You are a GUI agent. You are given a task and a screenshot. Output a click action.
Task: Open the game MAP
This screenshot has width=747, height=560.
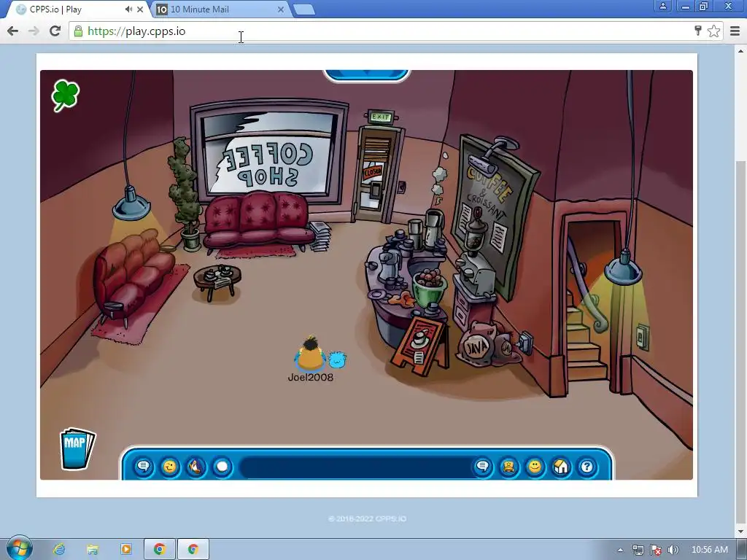[x=77, y=448]
